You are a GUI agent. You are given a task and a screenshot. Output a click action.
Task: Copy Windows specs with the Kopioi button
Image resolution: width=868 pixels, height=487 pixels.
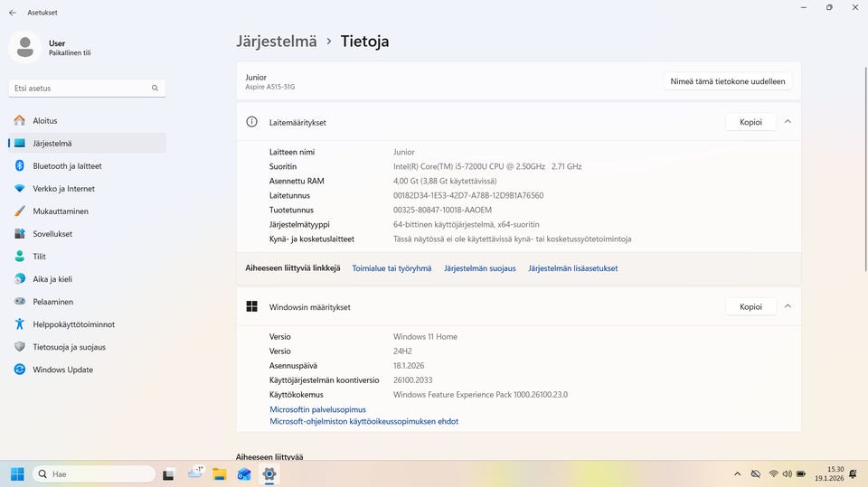point(750,306)
